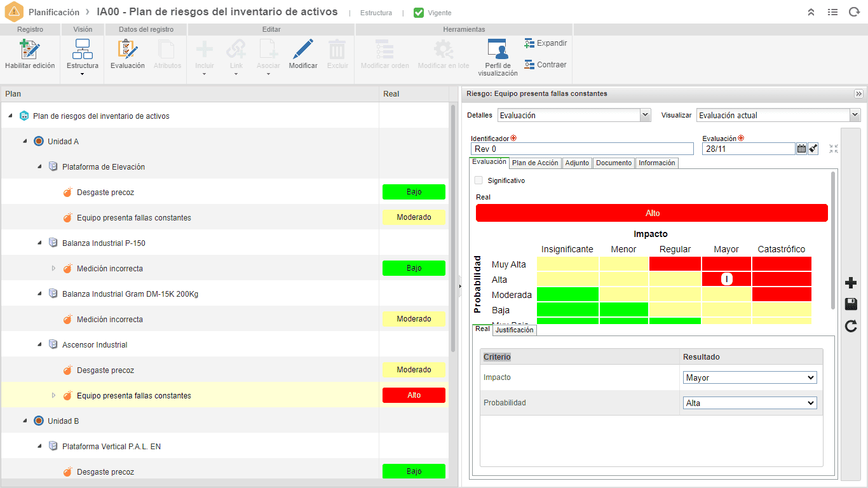Viewport: 868px width, 488px height.
Task: Expand the highlighted Equipo presenta fallas constantes row
Action: pos(54,395)
